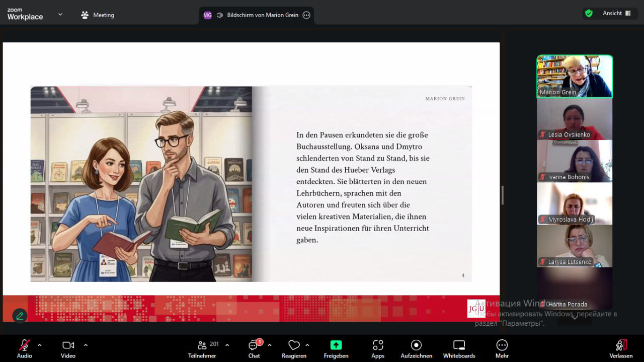Click the green Freigeben share button
This screenshot has height=362, width=644.
336,345
